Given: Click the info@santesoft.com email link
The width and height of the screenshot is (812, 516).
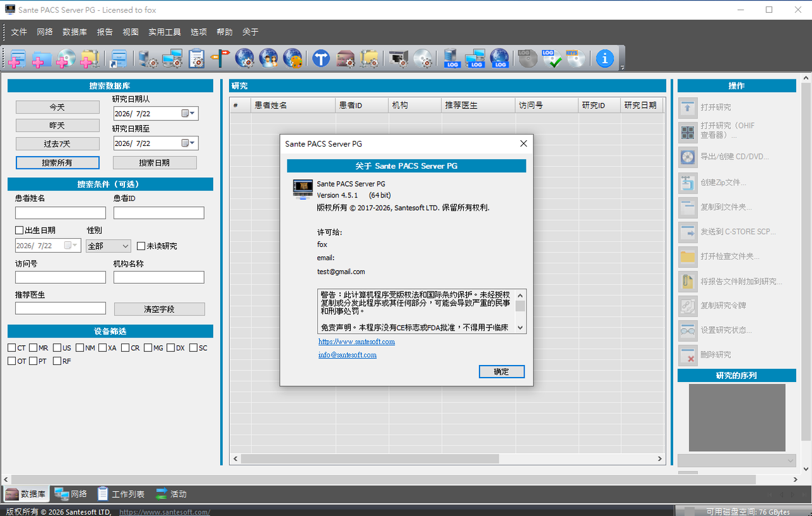Looking at the screenshot, I should (348, 355).
